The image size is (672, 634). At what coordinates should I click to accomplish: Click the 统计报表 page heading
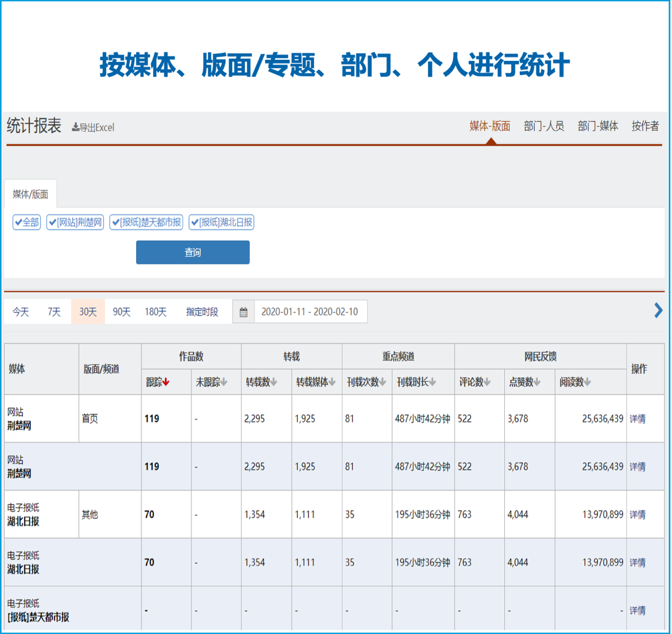coord(34,126)
